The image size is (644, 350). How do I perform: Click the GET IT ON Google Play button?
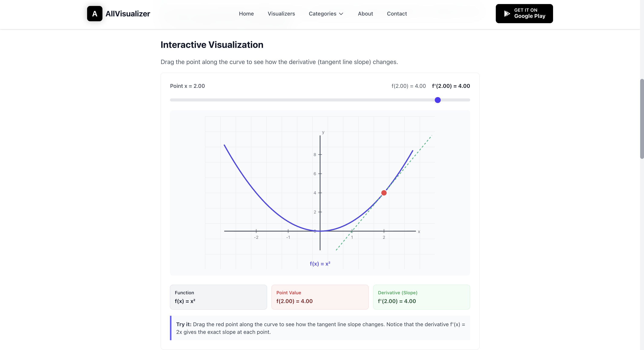(524, 13)
